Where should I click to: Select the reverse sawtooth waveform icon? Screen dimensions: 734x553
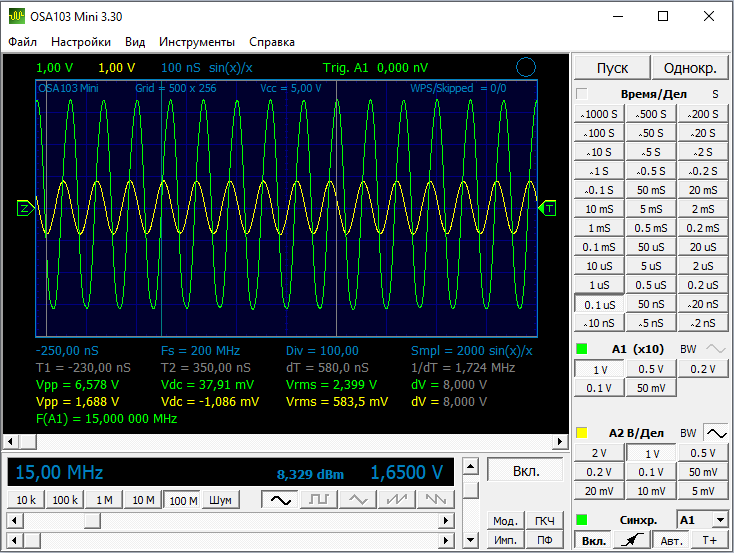(435, 499)
